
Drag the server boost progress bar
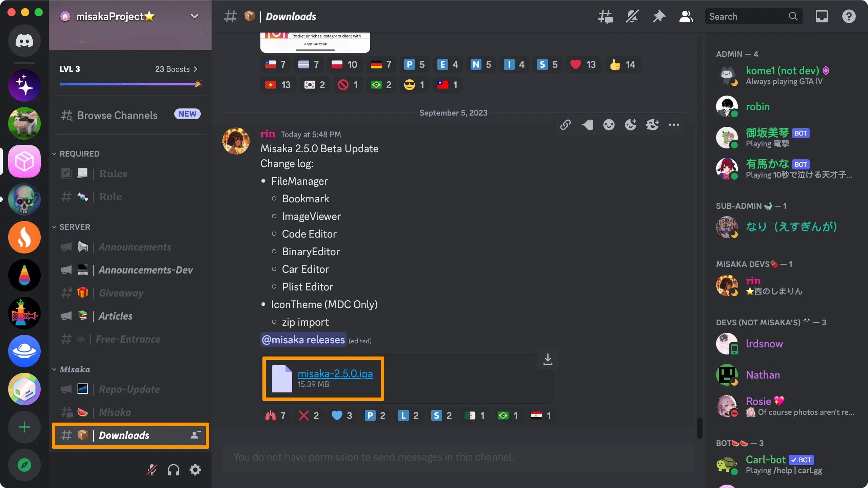[x=127, y=83]
